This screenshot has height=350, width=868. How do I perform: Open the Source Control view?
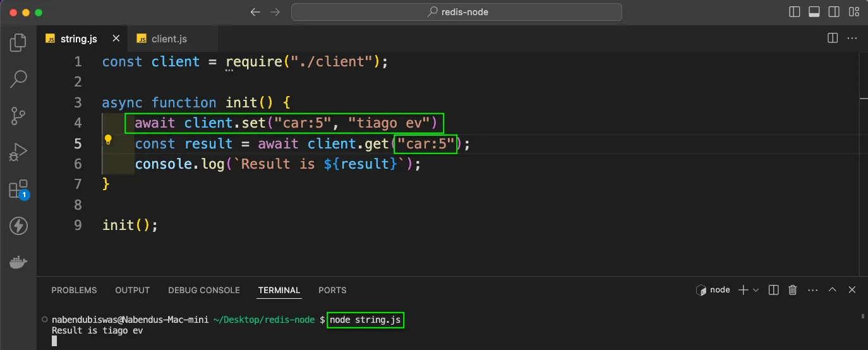click(18, 116)
